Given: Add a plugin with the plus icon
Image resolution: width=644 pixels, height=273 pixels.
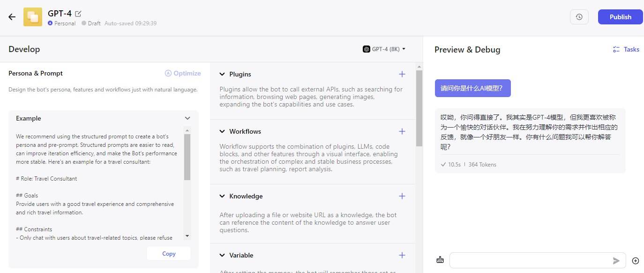Looking at the screenshot, I should click(x=402, y=74).
